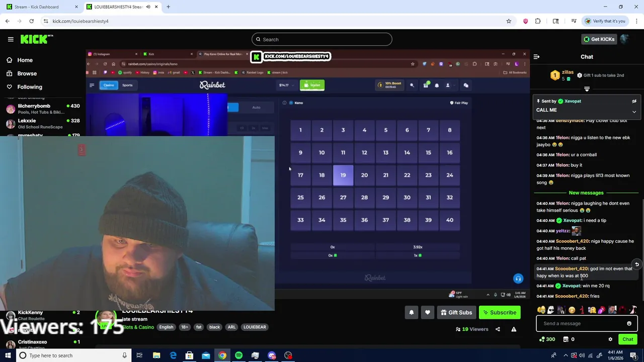644x362 pixels.
Task: Open Lekxxie's channel in sidebar
Action: 43,124
